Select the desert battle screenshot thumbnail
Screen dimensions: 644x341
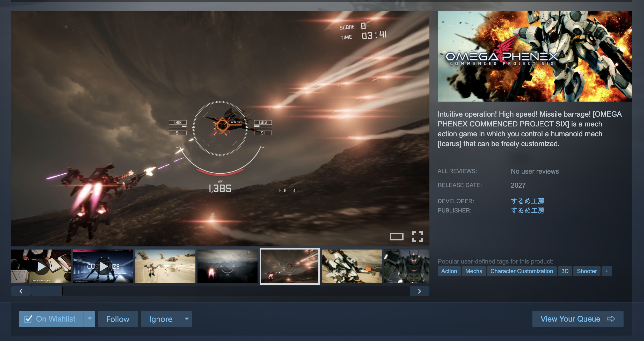click(x=165, y=266)
